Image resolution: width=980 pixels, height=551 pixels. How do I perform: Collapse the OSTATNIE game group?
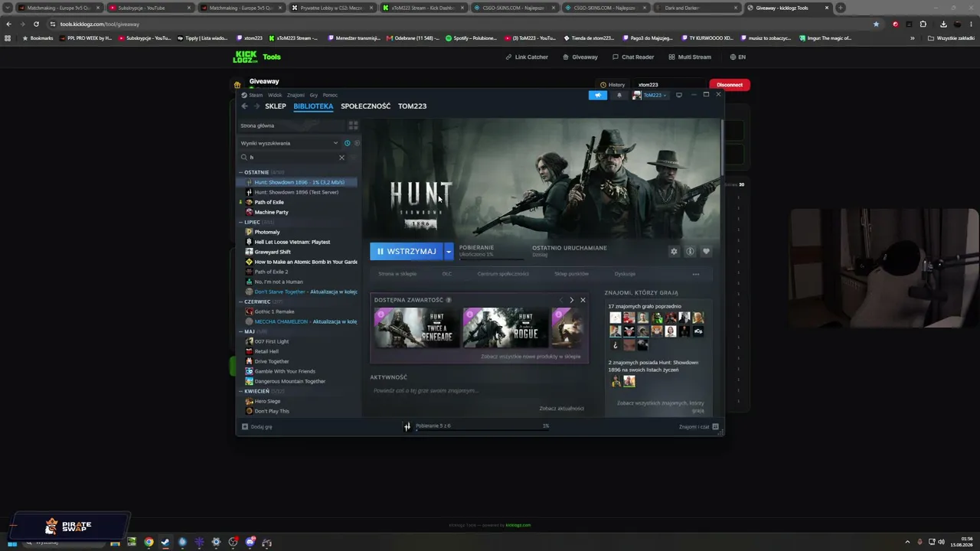click(x=256, y=172)
